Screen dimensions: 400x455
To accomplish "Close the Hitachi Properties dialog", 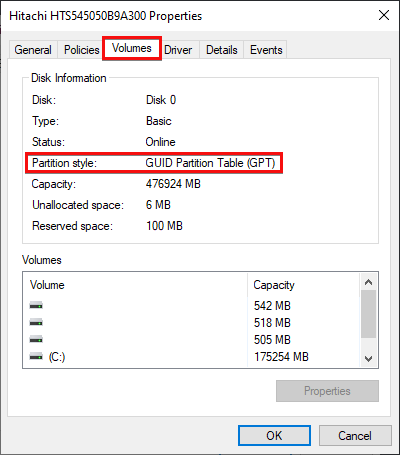I will point(384,15).
